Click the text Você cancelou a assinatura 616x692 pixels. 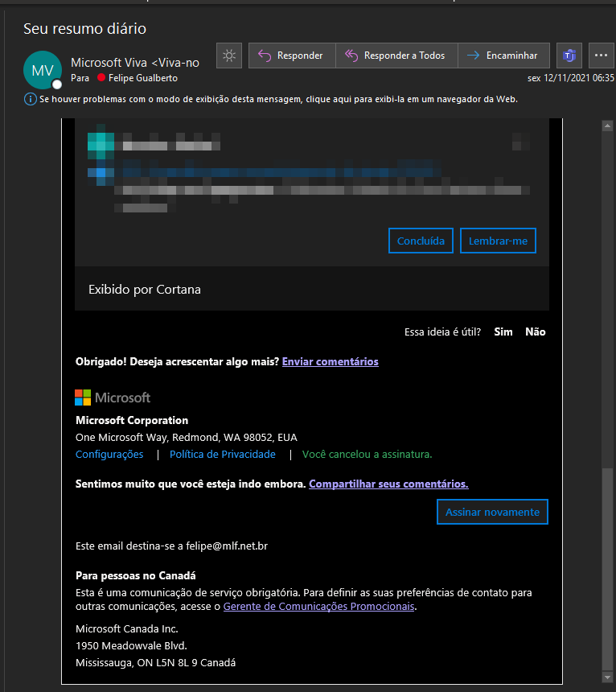pos(367,454)
